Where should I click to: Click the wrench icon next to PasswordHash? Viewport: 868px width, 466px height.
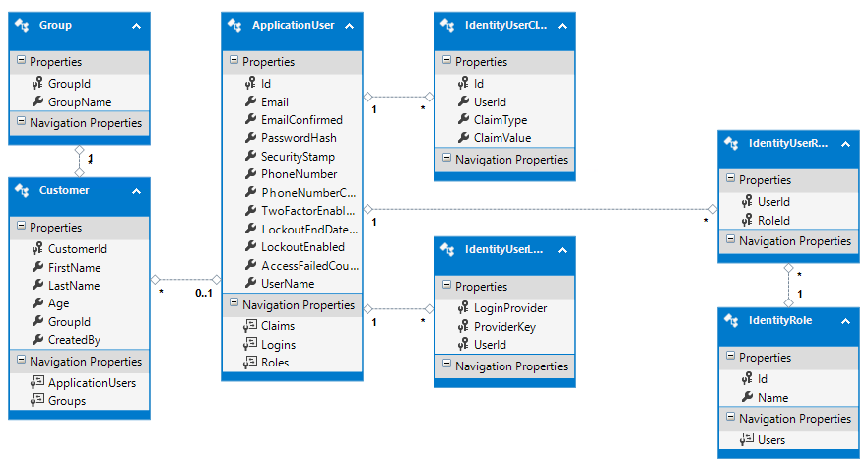tap(251, 138)
